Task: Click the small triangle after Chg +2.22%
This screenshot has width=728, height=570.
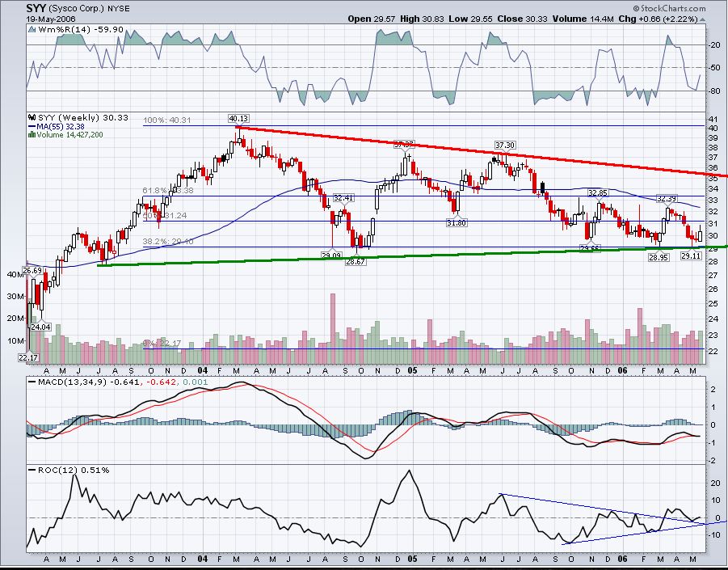Action: pyautogui.click(x=702, y=19)
